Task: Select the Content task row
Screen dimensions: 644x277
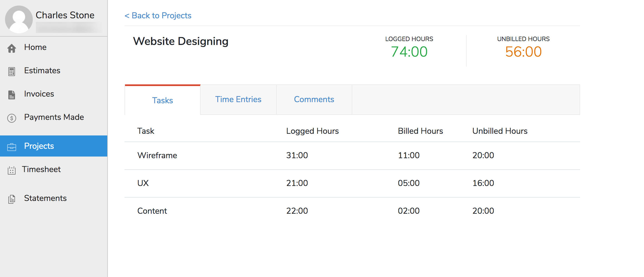Action: pyautogui.click(x=152, y=211)
